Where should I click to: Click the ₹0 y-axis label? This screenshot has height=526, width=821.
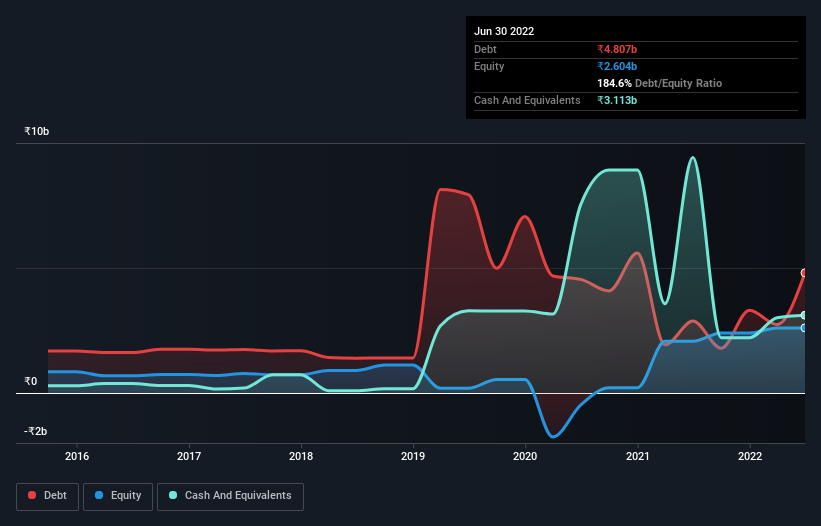pyautogui.click(x=30, y=382)
